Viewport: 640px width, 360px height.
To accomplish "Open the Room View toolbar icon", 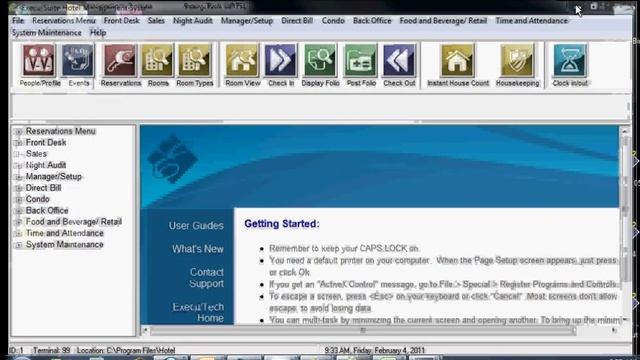I will [x=242, y=61].
